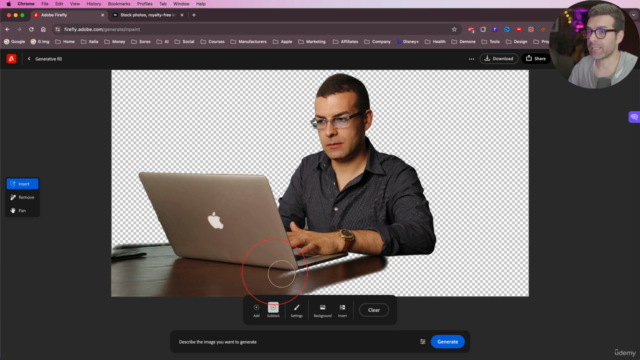This screenshot has height=360, width=640.
Task: Open the G Img bookmark
Action: point(40,42)
